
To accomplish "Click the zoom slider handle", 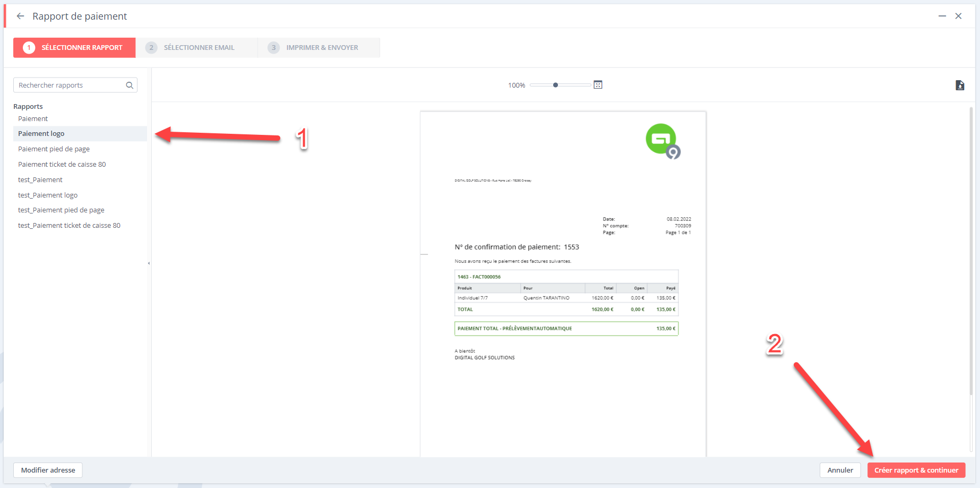I will tap(555, 85).
